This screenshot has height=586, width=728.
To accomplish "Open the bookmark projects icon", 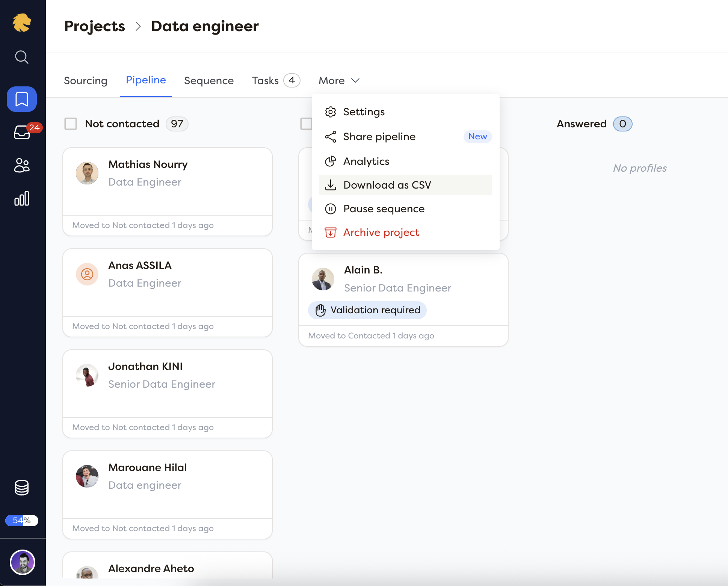I will point(22,99).
